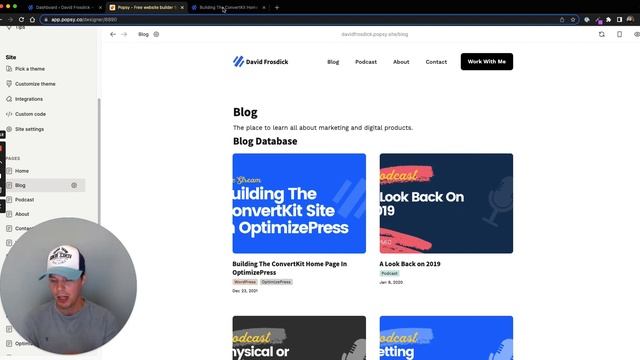640x360 pixels.
Task: Select the Blog page in Pages list
Action: tap(45, 185)
